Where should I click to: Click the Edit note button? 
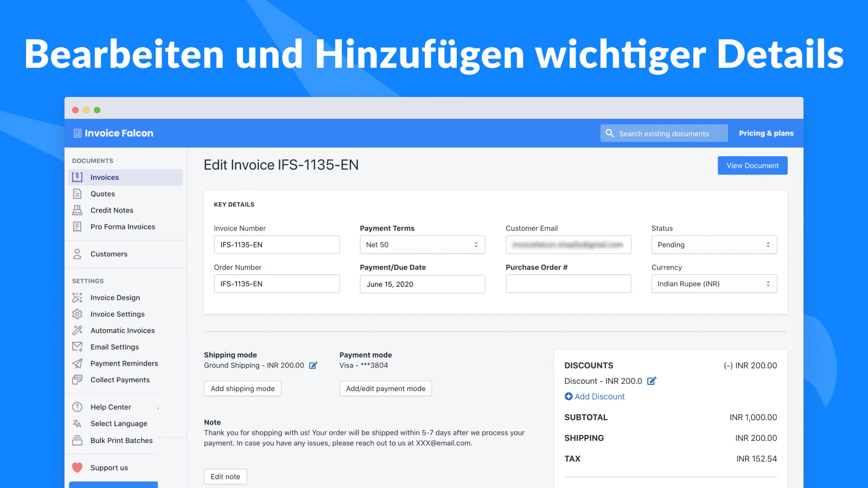225,477
